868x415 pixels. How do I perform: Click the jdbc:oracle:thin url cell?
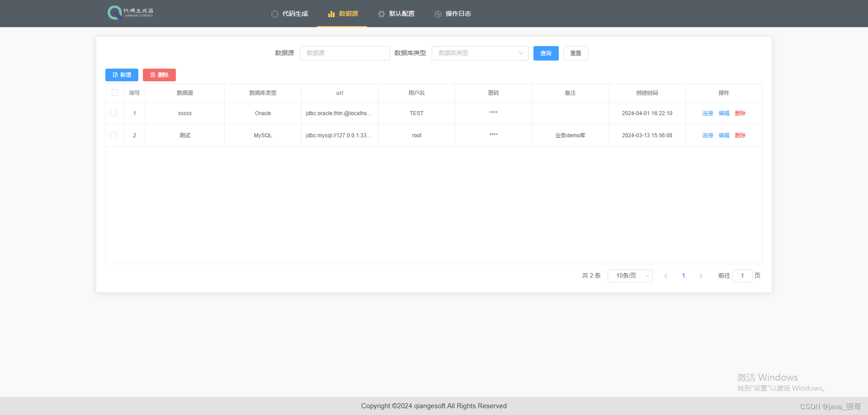[x=339, y=113]
